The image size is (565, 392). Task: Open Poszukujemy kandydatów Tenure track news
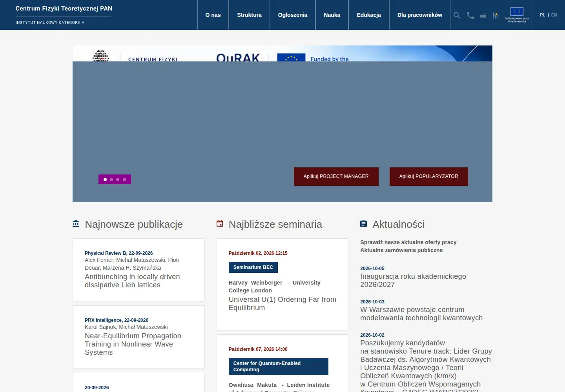coord(426,365)
